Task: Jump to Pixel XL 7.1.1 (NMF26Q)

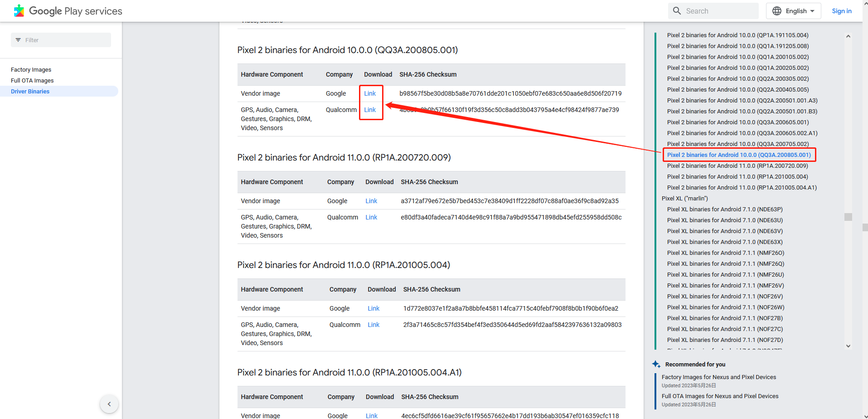Action: 726,263
